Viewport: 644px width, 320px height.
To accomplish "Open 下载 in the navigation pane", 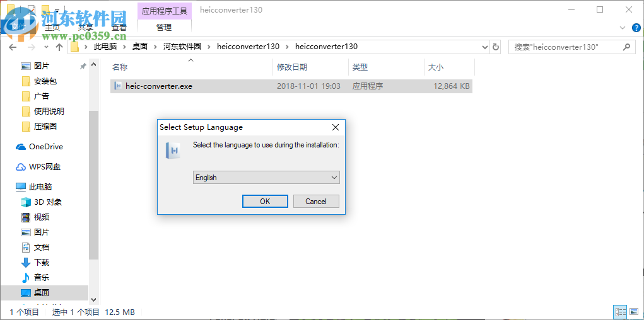I will tap(42, 263).
